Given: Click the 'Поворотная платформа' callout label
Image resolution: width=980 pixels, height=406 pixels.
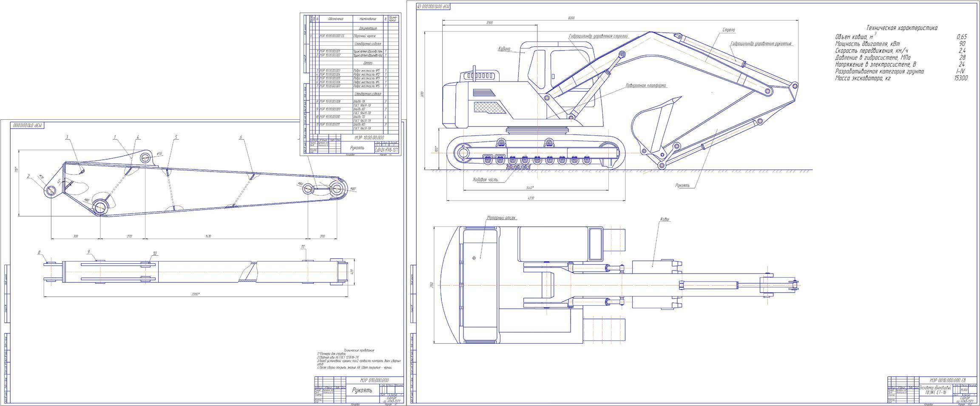Looking at the screenshot, I should coord(646,85).
